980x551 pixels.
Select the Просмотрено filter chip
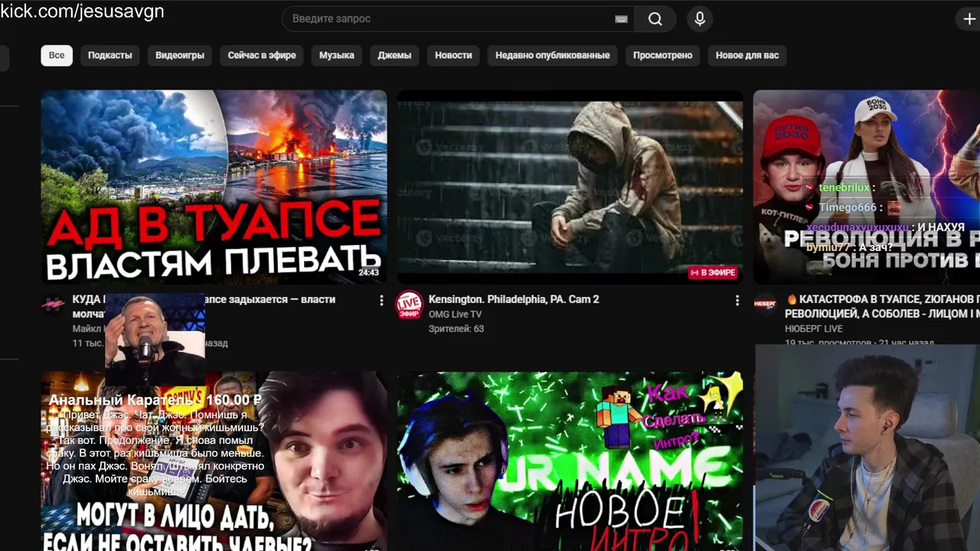[x=663, y=55]
